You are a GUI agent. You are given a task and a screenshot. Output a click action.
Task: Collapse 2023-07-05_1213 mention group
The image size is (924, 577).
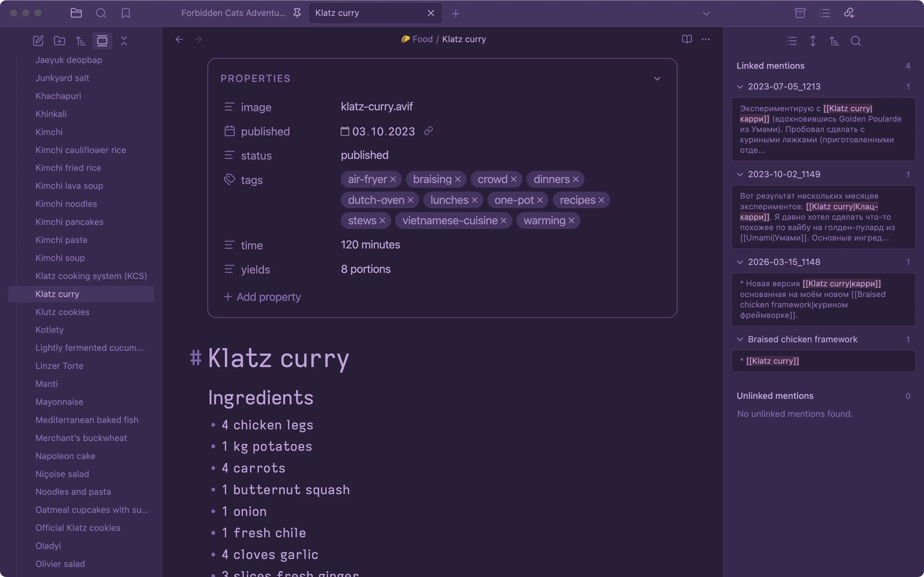tap(740, 86)
